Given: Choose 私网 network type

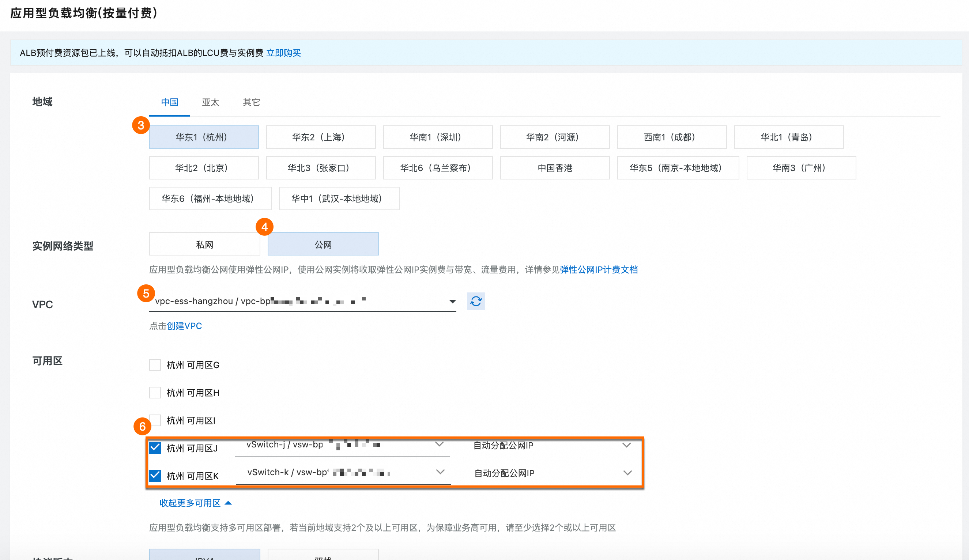Looking at the screenshot, I should [204, 244].
